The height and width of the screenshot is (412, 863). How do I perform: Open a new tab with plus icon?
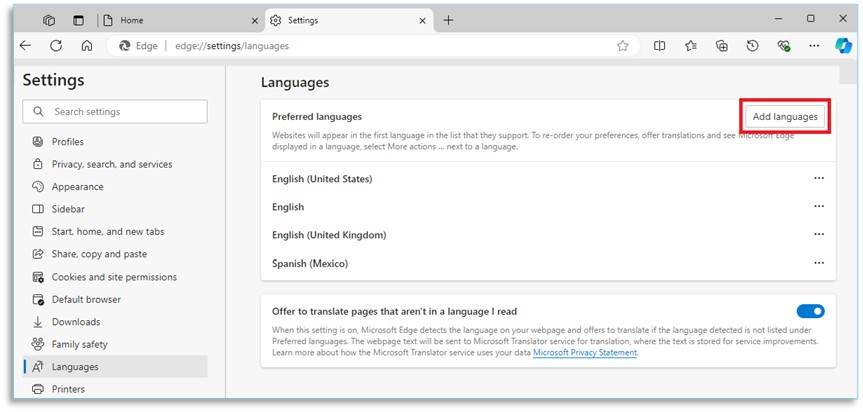point(449,20)
